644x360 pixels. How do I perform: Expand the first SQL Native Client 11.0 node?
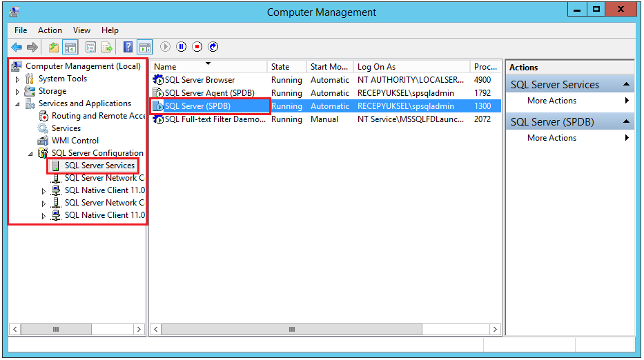pyautogui.click(x=43, y=191)
